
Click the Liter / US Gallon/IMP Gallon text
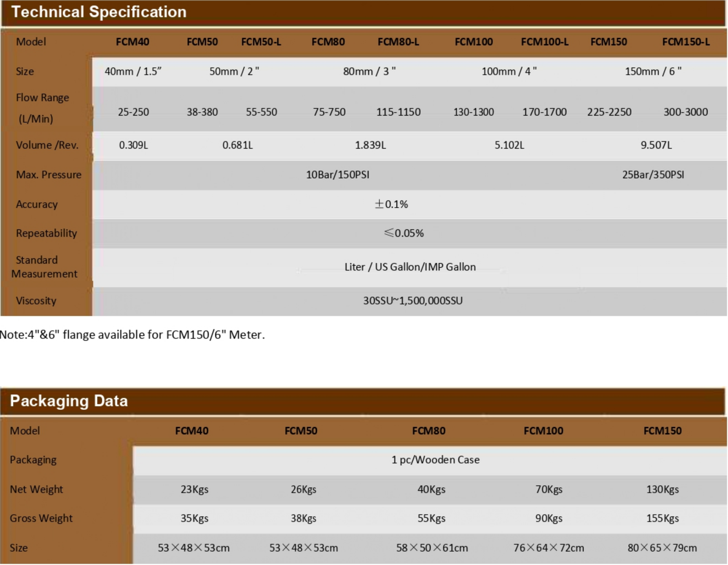(410, 267)
